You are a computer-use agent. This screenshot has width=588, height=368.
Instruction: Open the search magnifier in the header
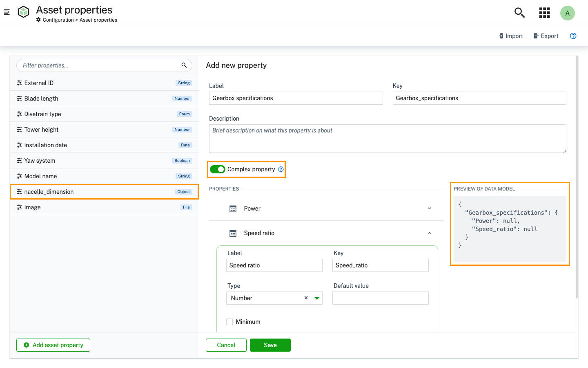[x=519, y=13]
